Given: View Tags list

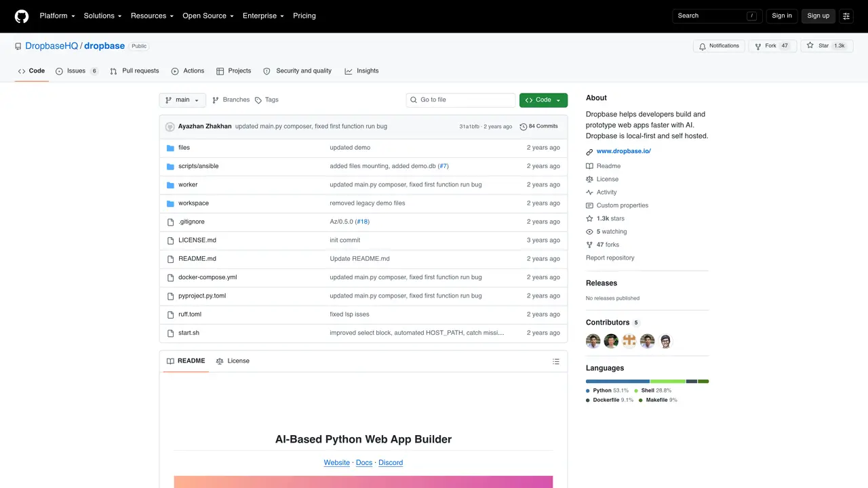Looking at the screenshot, I should click(267, 100).
